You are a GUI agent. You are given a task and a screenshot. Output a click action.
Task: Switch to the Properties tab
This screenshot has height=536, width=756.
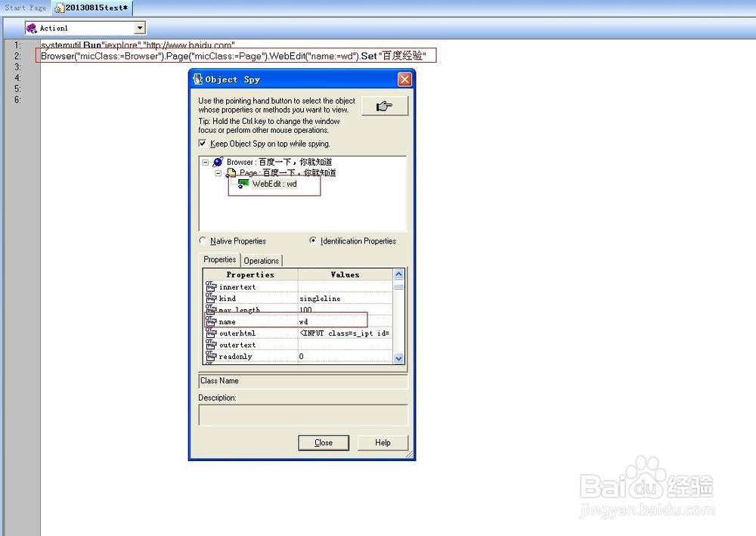(x=219, y=259)
